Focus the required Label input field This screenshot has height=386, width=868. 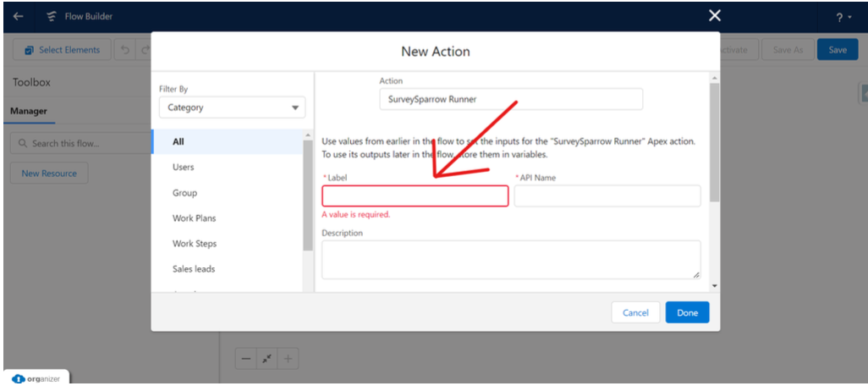coord(415,196)
